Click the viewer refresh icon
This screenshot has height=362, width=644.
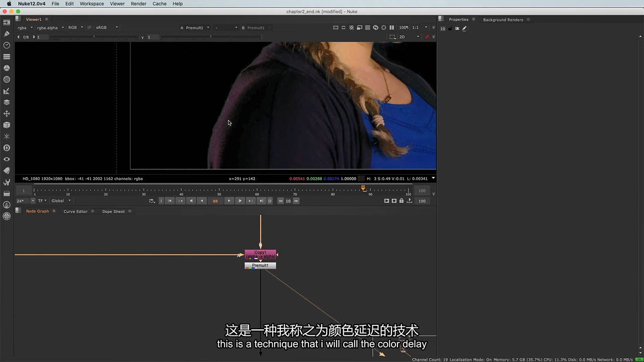point(375,28)
